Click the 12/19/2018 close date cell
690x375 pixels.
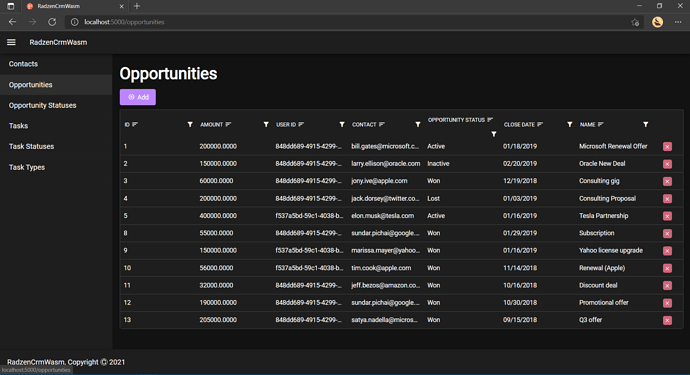coord(520,181)
